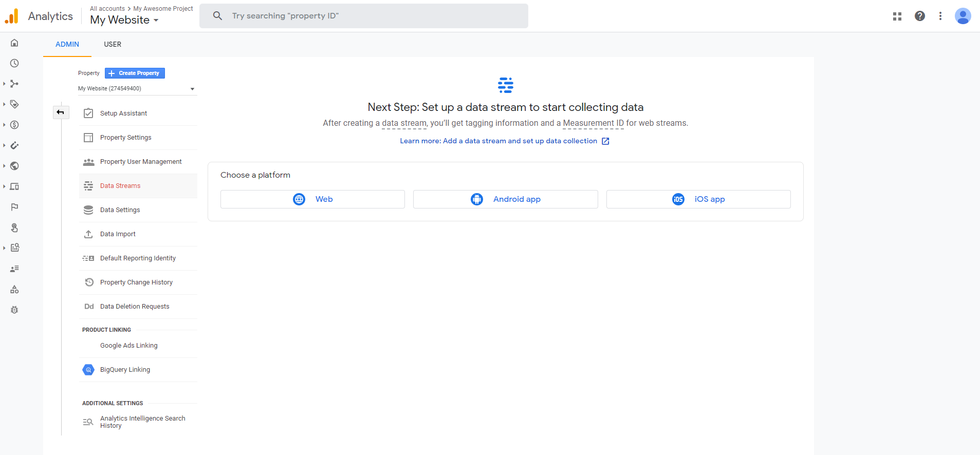This screenshot has height=455, width=980.
Task: Open Analytics Intelligence Search History
Action: [138, 422]
